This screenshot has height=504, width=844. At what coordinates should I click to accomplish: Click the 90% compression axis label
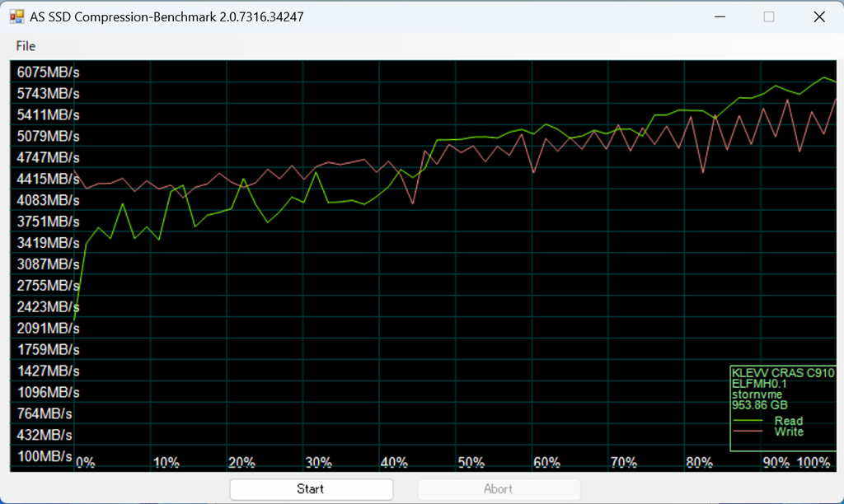tap(776, 463)
